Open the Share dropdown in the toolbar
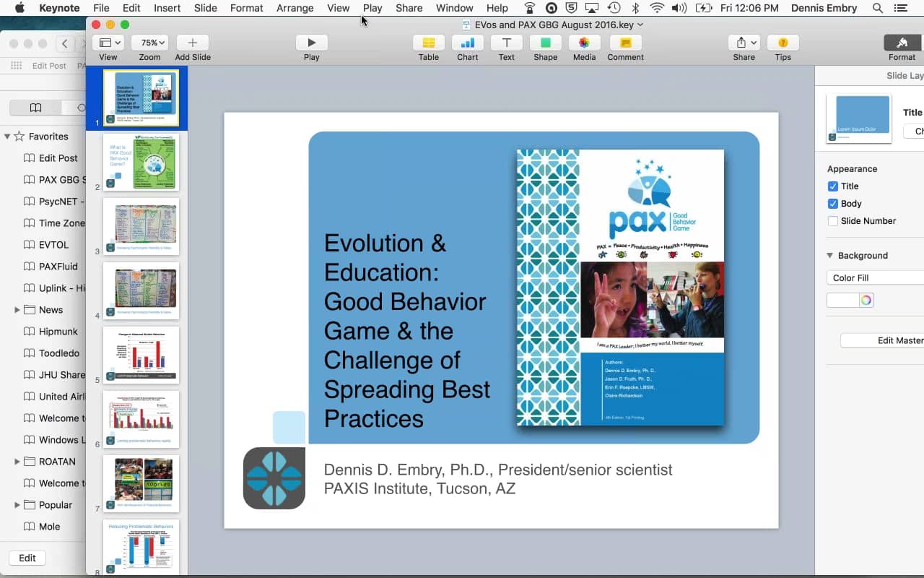The height and width of the screenshot is (578, 924). (x=744, y=43)
